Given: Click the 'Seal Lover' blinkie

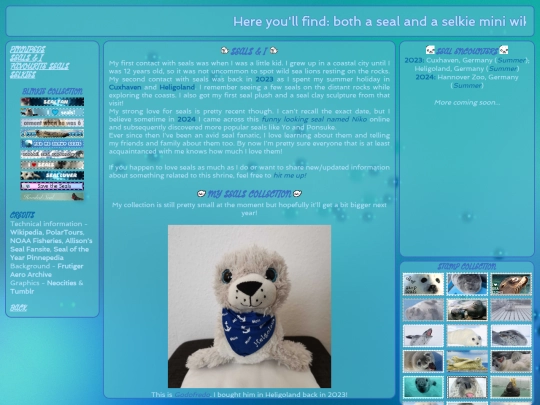Looking at the screenshot, I should pos(52,175).
